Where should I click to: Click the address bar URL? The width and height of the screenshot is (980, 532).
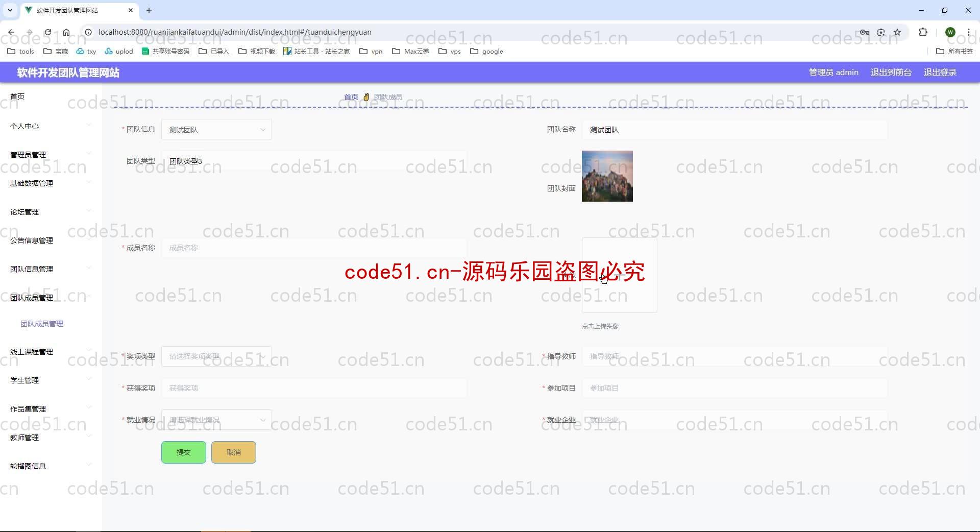(235, 32)
